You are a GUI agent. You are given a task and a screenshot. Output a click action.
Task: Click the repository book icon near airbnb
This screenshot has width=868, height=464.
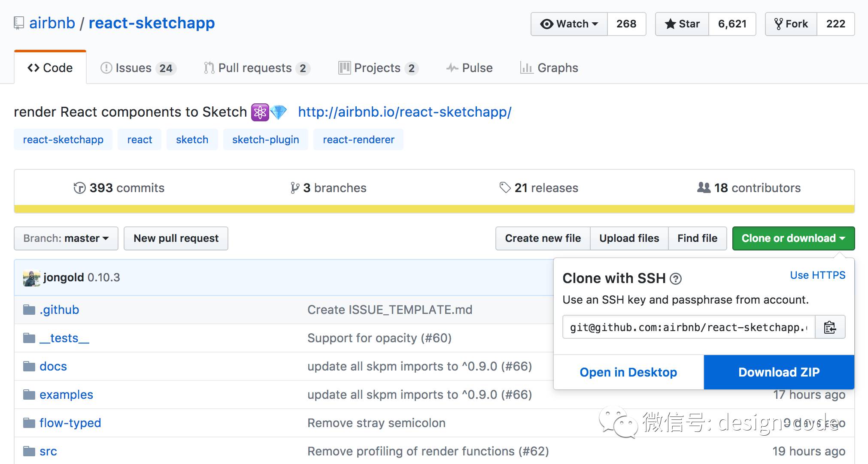(19, 23)
